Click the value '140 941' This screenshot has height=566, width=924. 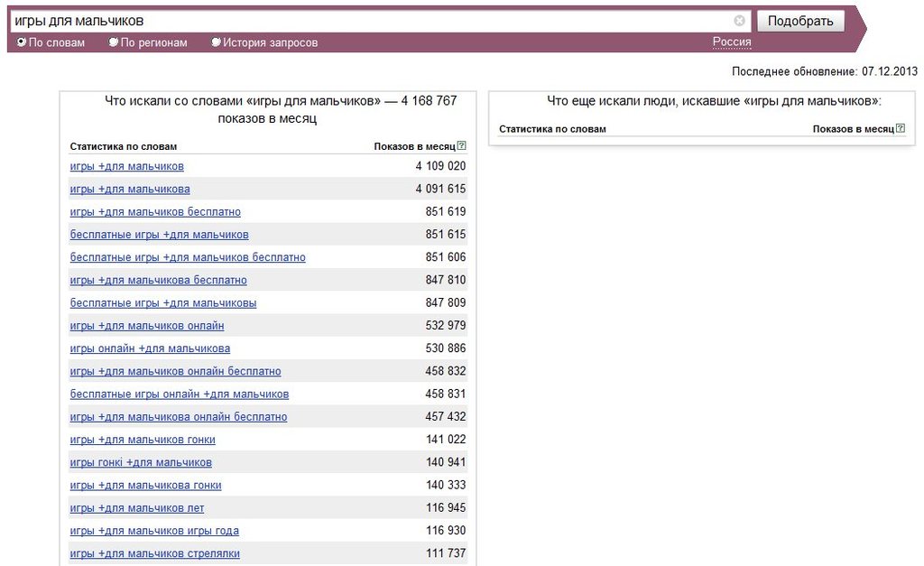(446, 462)
